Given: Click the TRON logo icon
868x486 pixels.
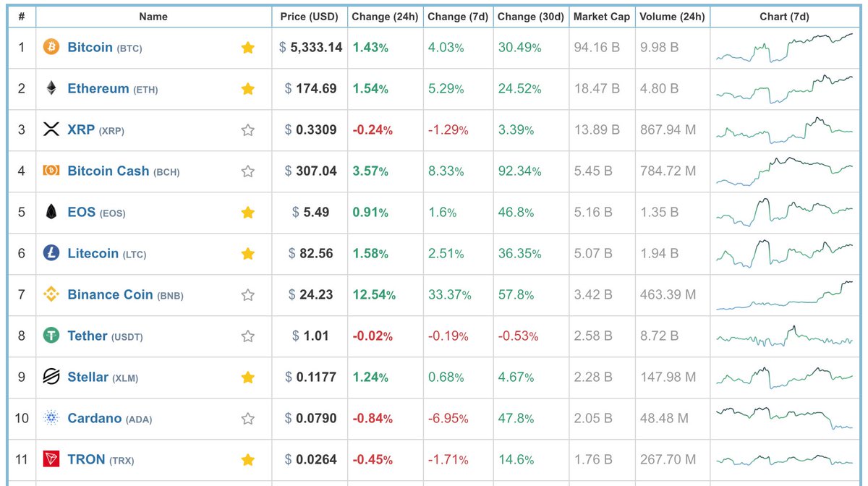Looking at the screenshot, I should [51, 460].
